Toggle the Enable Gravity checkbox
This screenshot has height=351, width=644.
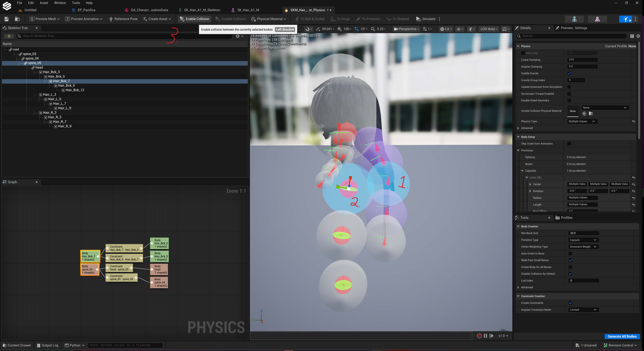click(569, 73)
